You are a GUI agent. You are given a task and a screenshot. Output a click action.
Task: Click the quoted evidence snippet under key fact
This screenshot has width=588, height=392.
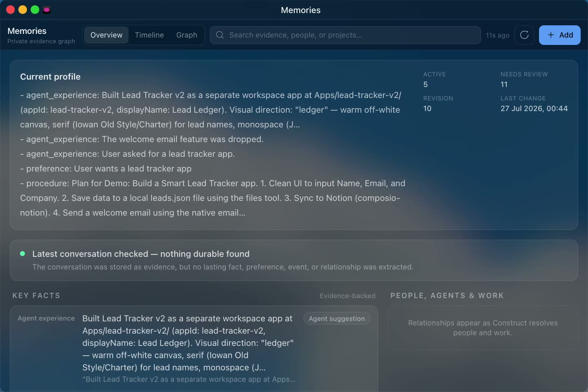[189, 379]
